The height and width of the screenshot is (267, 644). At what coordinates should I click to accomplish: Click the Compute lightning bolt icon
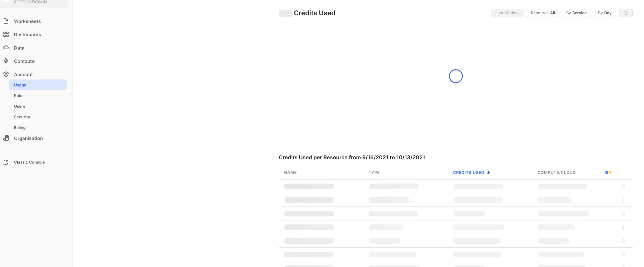(6, 61)
